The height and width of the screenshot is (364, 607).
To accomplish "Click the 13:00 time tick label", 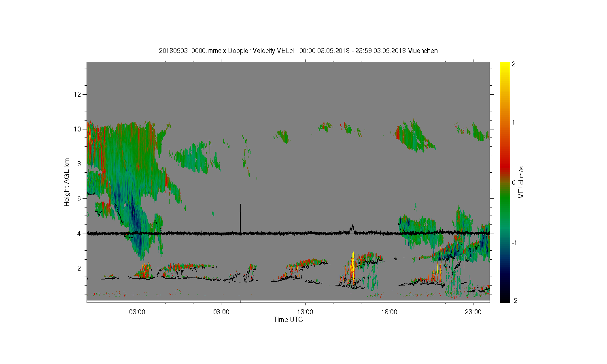I will coord(305,312).
